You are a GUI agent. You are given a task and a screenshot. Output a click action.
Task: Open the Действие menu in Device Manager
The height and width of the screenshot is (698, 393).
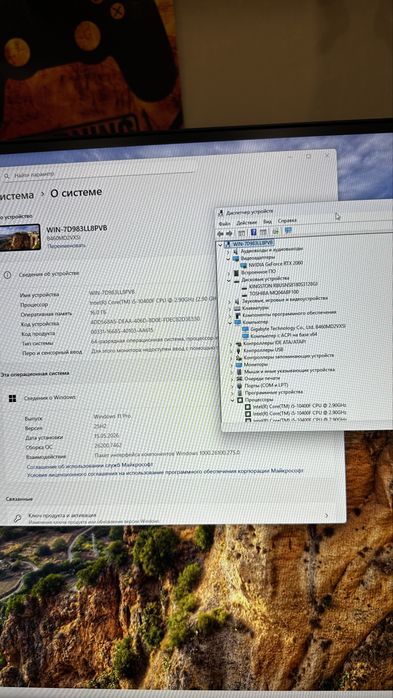247,222
